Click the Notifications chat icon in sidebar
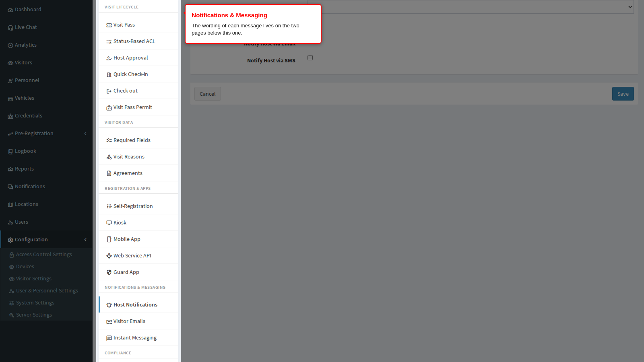Viewport: 644px width, 362px height. (x=10, y=187)
